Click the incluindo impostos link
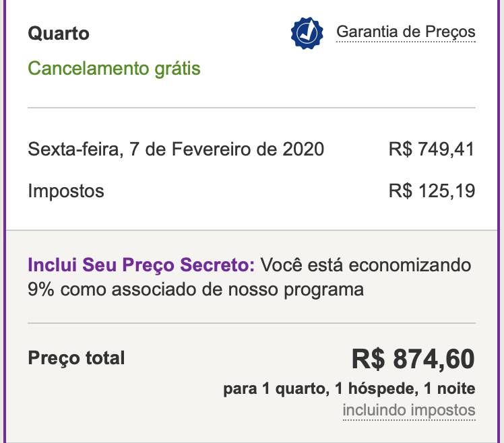 coord(409,410)
